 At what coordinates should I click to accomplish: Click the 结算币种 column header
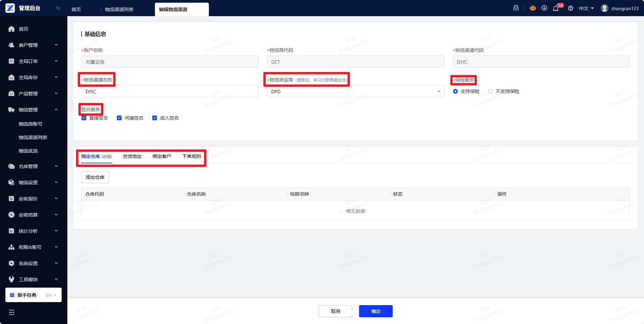(299, 194)
